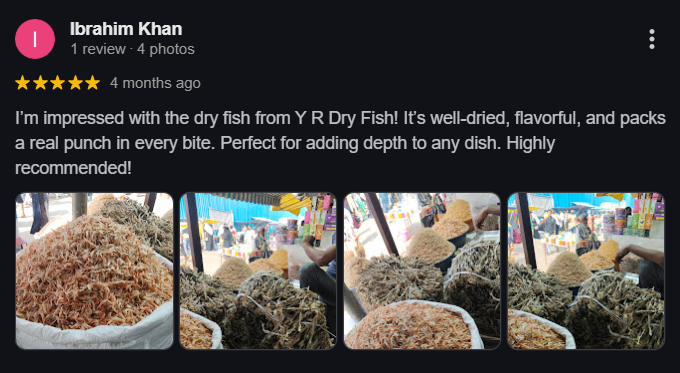This screenshot has height=373, width=680.
Task: Open second photo with seated vendor's arm
Action: click(258, 271)
